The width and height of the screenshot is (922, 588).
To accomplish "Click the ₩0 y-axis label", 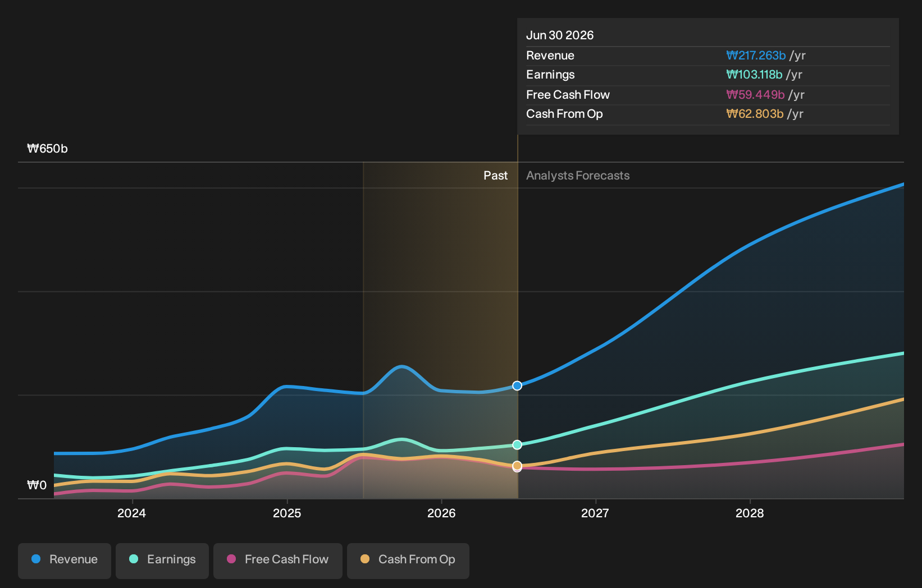I will (x=37, y=485).
